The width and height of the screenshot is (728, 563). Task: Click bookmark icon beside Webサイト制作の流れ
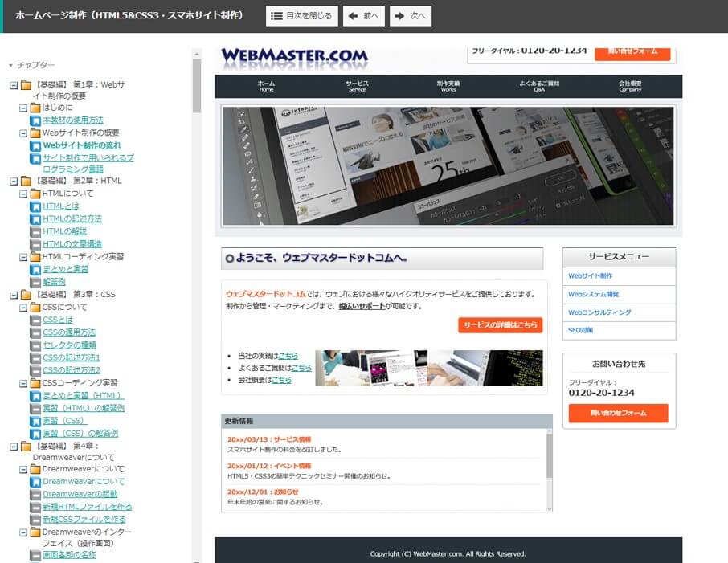[x=35, y=145]
